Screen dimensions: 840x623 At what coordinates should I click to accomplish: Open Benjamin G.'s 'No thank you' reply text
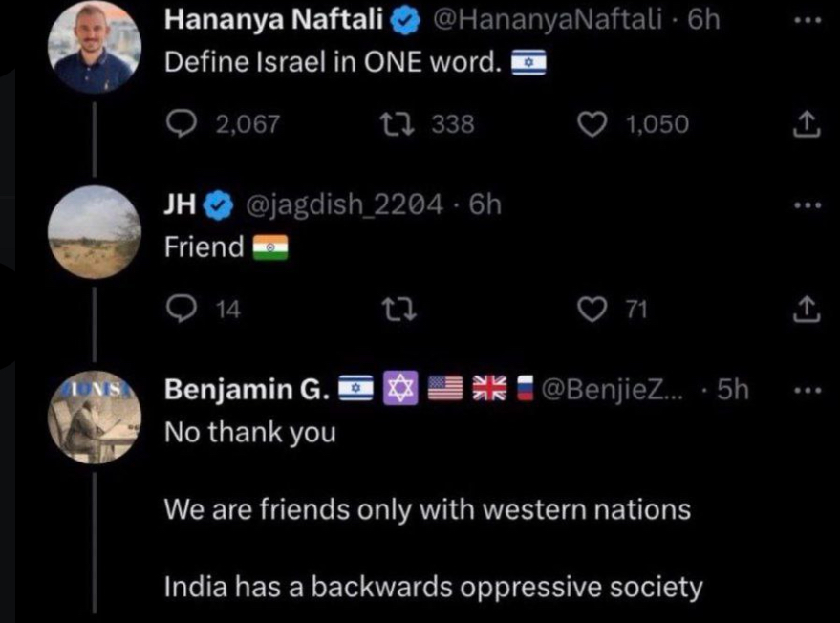pyautogui.click(x=250, y=432)
